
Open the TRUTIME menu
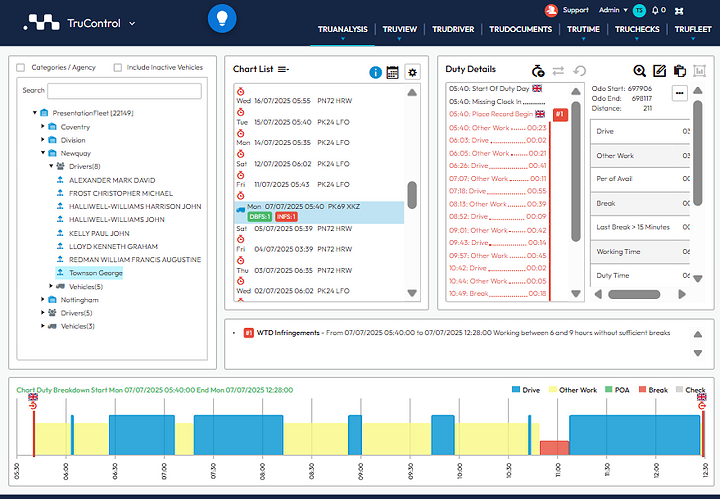pos(583,29)
